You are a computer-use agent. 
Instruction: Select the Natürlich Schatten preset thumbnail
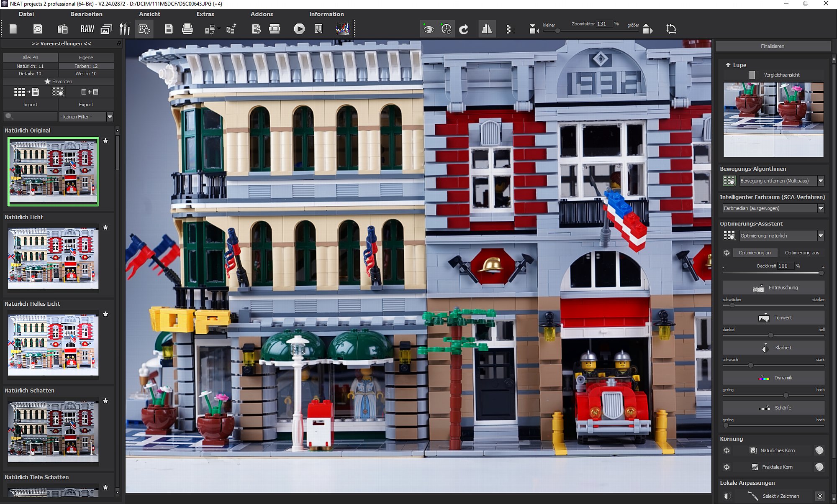pos(53,431)
